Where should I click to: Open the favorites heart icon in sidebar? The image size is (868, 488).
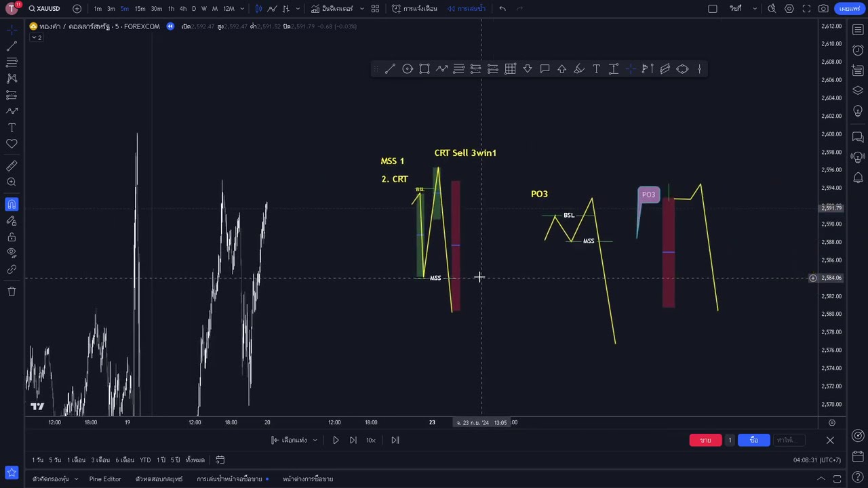click(x=12, y=144)
